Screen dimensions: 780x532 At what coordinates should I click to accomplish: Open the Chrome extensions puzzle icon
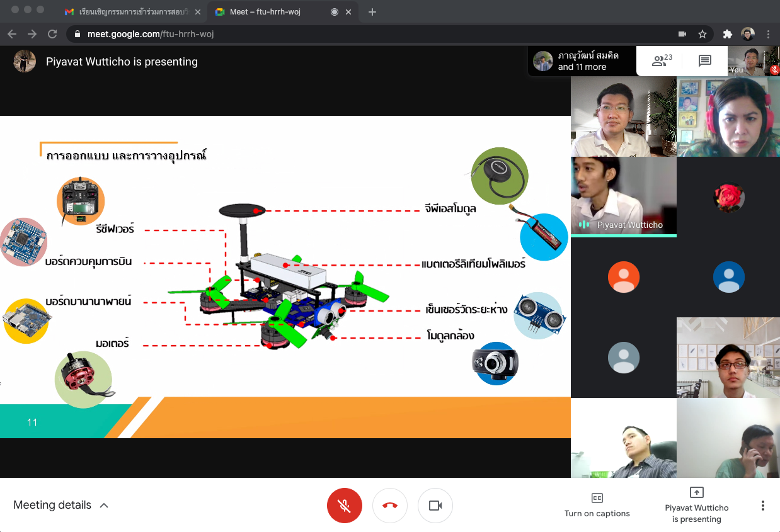(727, 34)
